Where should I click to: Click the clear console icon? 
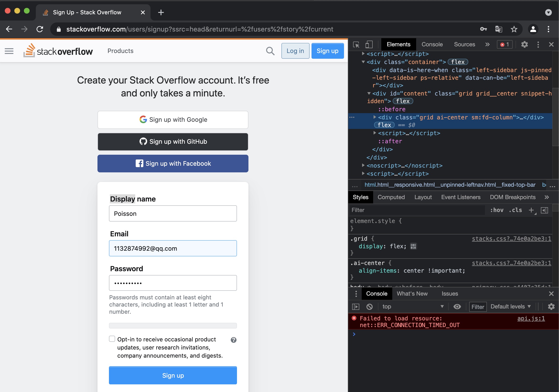[x=369, y=307]
